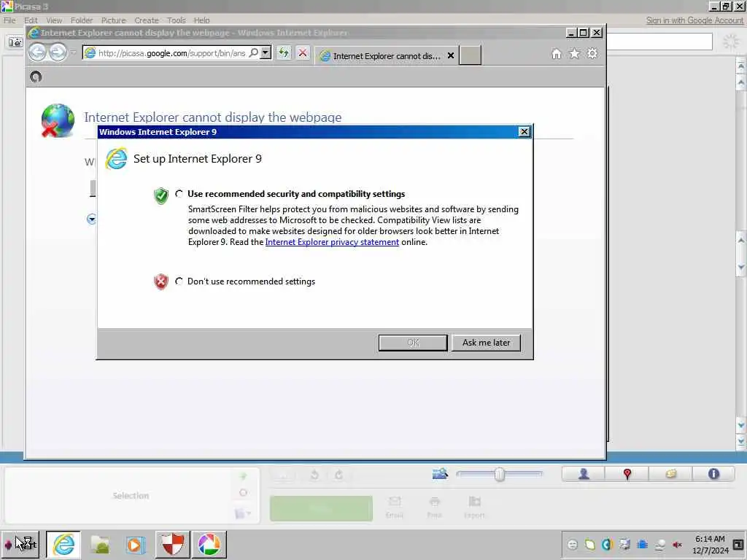Open the red shield taskbar icon
The height and width of the screenshot is (560, 747).
point(172,544)
